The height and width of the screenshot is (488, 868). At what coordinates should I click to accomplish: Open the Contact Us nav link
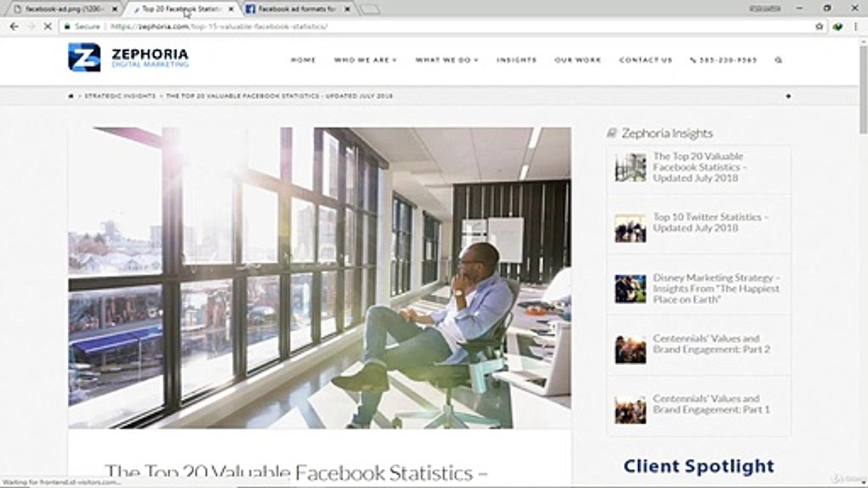(x=646, y=60)
